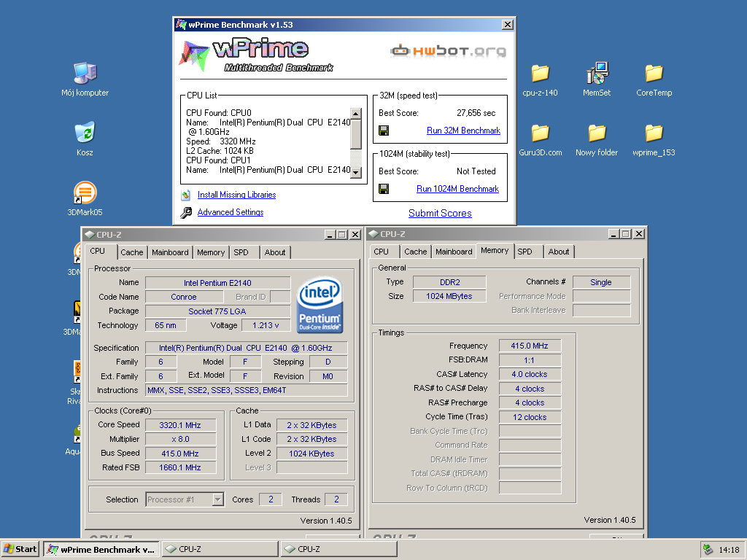747x560 pixels.
Task: Click the floppy save icon for 32M score
Action: [384, 131]
